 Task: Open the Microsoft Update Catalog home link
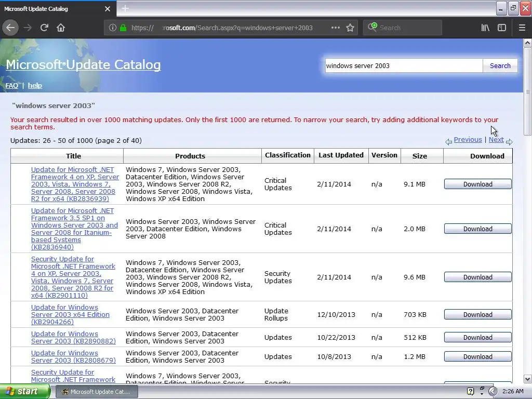[x=83, y=65]
